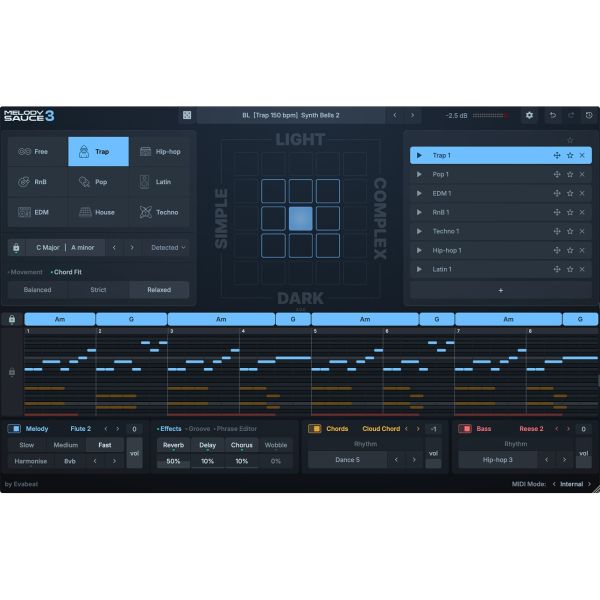The image size is (600, 600).
Task: Open the history clock icon
Action: coord(589,115)
